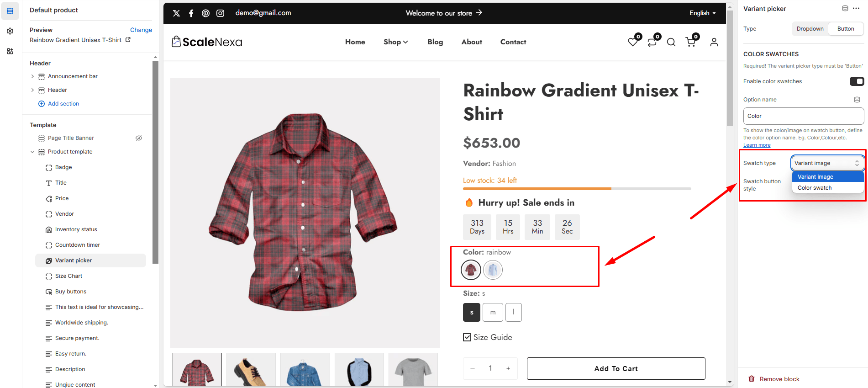
Task: Open the store search icon
Action: (671, 43)
